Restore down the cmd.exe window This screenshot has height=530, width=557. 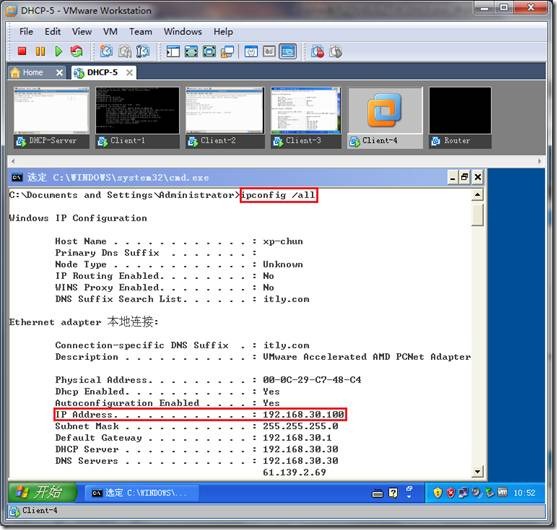[465, 177]
